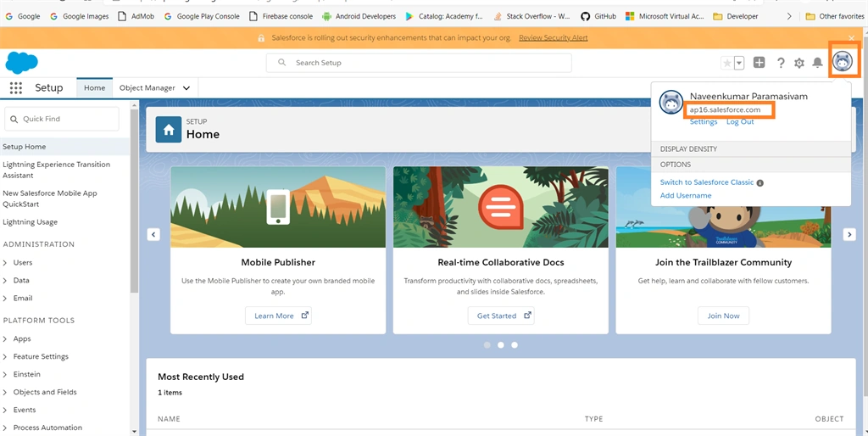
Task: Open the Stack Overflow bookmark
Action: 532,16
